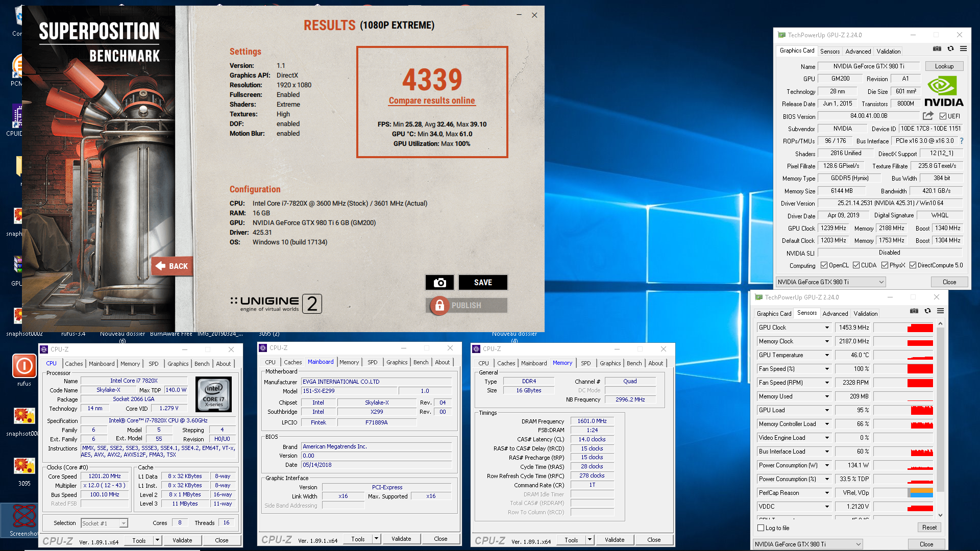
Task: Click the SAVE button
Action: 483,283
